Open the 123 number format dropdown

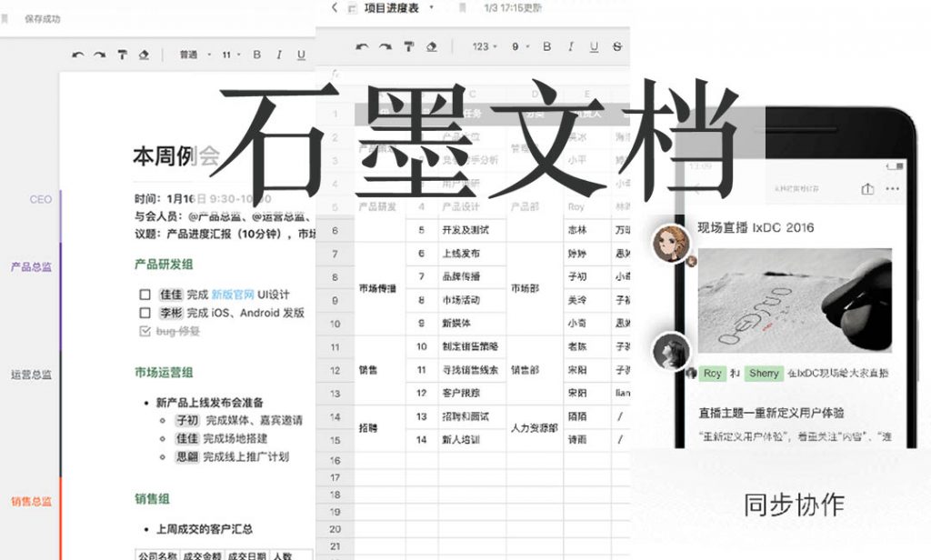tap(485, 46)
